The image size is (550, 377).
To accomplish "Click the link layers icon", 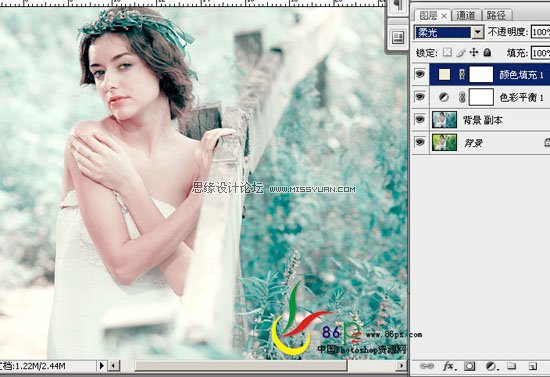I will (x=426, y=366).
